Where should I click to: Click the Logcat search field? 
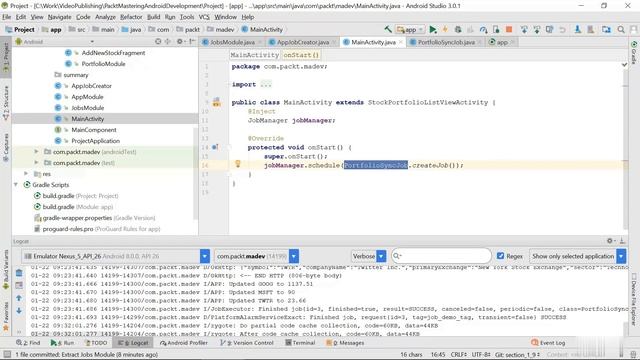click(441, 256)
